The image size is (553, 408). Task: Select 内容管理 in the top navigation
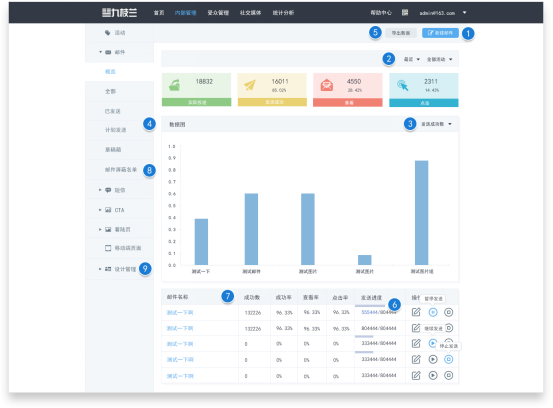point(186,13)
